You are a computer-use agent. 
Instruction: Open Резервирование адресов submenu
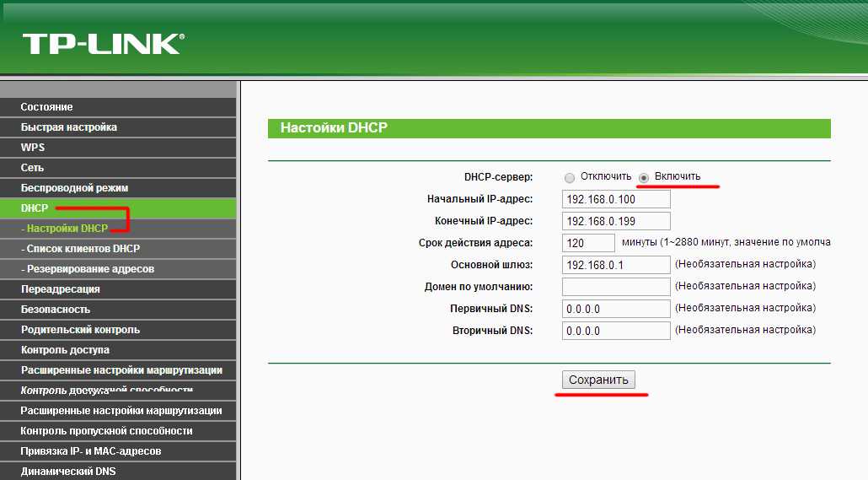[89, 269]
